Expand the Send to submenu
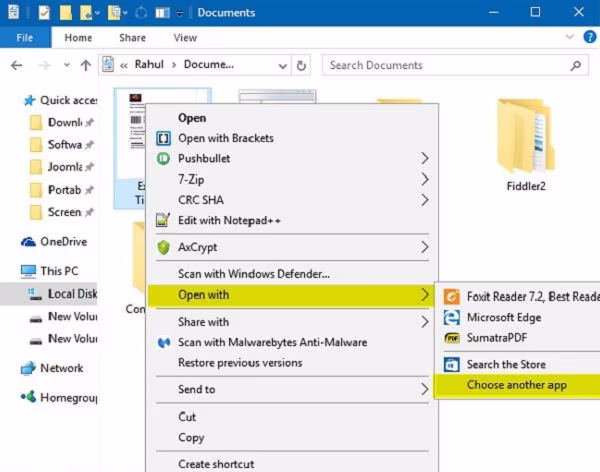 [x=292, y=390]
